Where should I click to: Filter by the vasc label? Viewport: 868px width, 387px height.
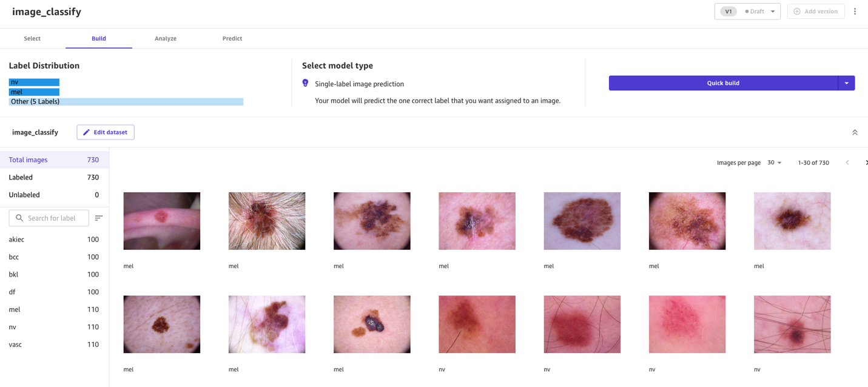point(54,345)
